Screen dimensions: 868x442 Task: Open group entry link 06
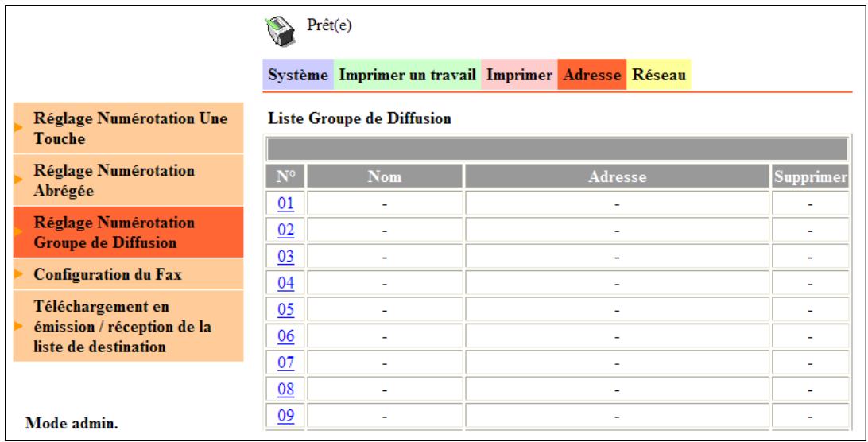[285, 336]
